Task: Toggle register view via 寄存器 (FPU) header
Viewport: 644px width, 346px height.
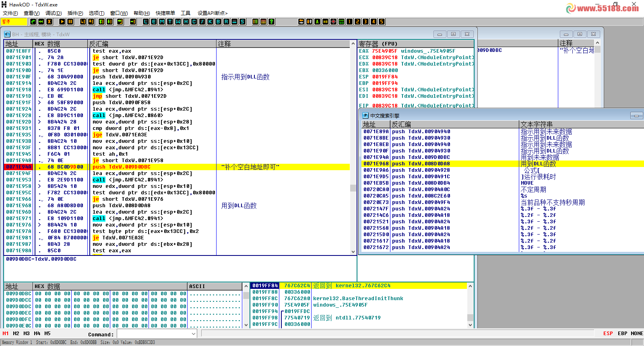Action: (416, 43)
